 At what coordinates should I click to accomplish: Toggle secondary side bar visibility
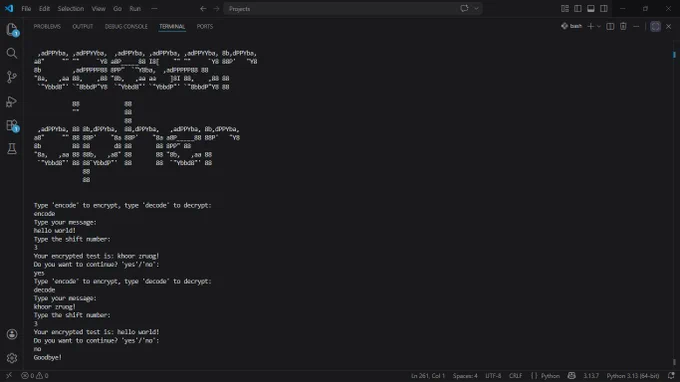tap(604, 9)
